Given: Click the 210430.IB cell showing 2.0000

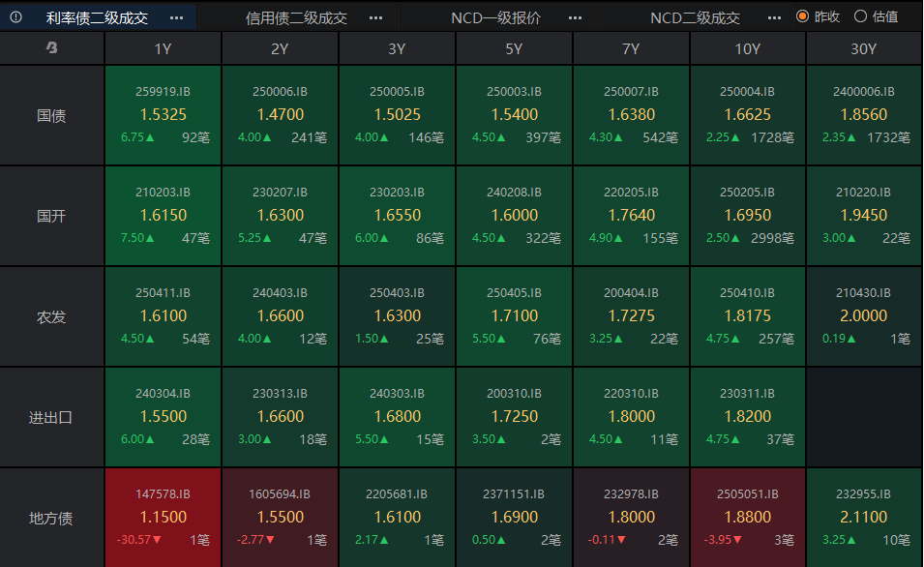Looking at the screenshot, I should pyautogui.click(x=863, y=315).
